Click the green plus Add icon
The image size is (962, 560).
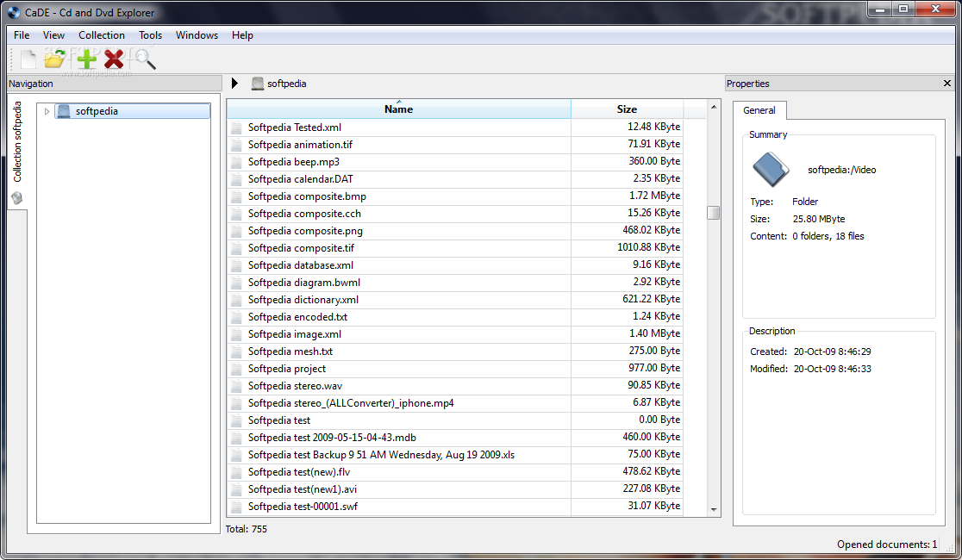tap(86, 59)
